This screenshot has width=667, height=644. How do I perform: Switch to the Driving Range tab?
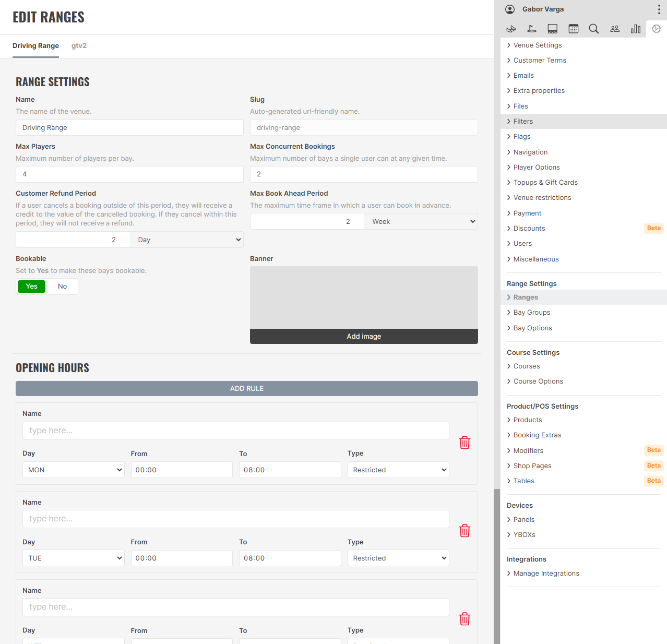click(x=35, y=46)
